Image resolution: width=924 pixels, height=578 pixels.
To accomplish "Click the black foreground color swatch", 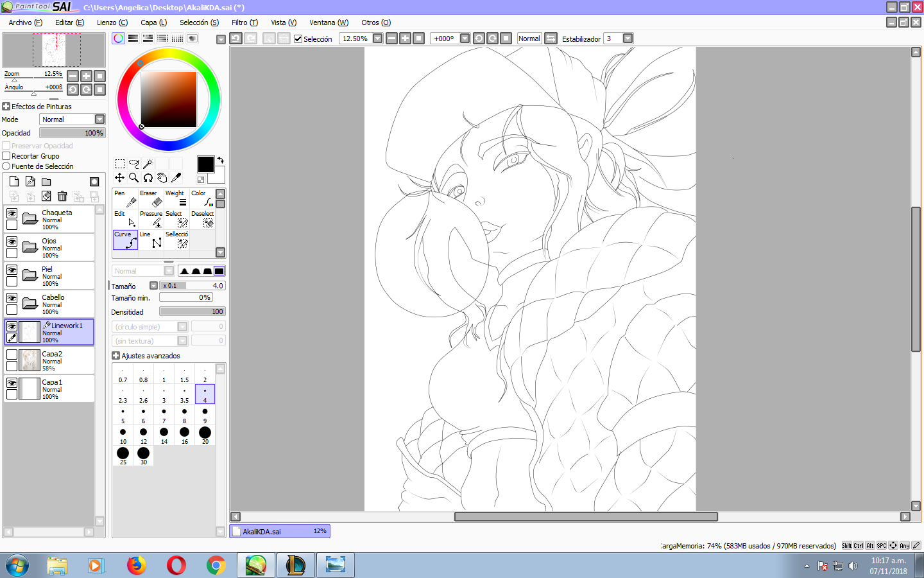I will click(x=205, y=164).
